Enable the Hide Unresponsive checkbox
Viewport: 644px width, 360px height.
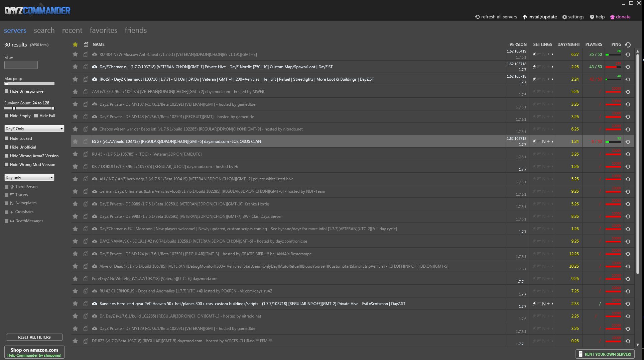tap(7, 91)
